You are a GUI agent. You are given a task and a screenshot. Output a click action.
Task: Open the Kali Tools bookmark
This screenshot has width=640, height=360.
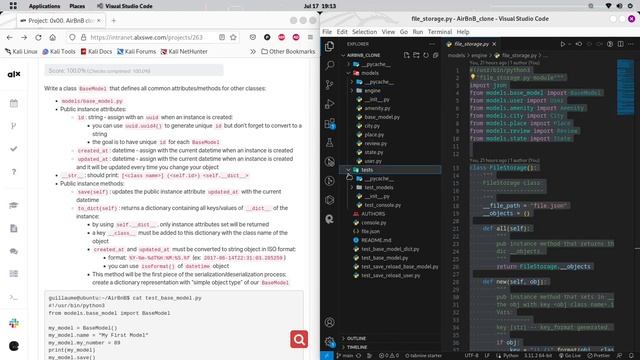59,51
